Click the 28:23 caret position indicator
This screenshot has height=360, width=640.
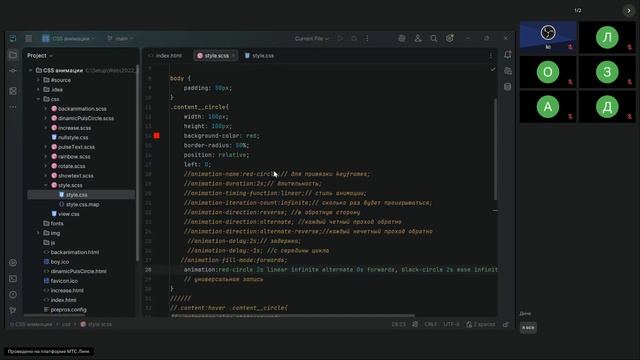pyautogui.click(x=399, y=324)
